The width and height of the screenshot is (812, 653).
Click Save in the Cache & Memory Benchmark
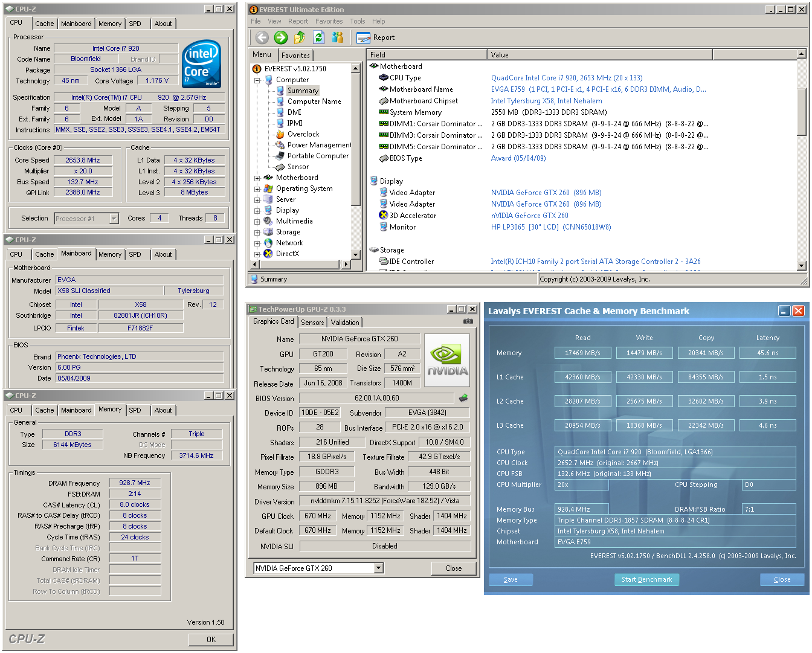pos(511,579)
